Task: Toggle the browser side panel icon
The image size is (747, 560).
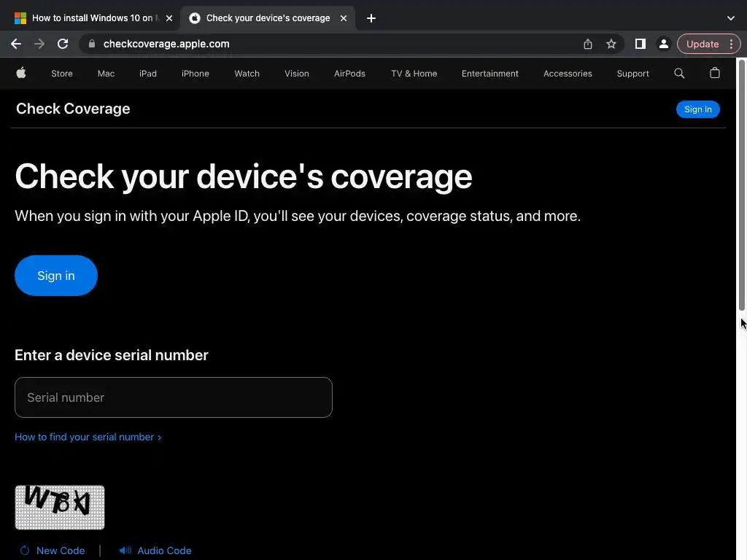Action: [x=640, y=44]
